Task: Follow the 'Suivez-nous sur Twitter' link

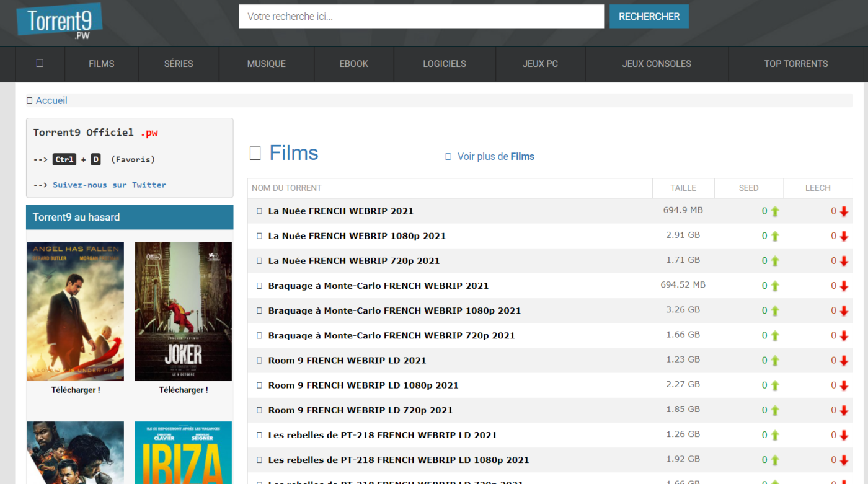Action: (x=110, y=185)
